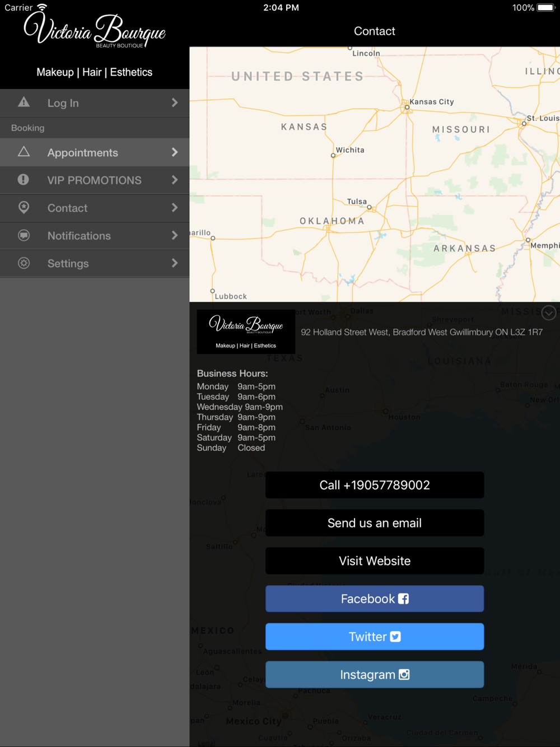Click the Business Hours heading
The width and height of the screenshot is (560, 747).
tap(232, 373)
